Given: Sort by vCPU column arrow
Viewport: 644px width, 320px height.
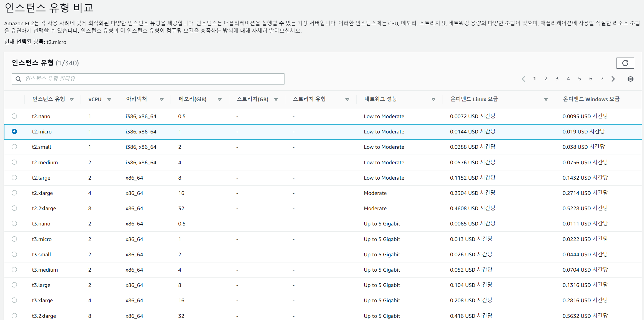Looking at the screenshot, I should pyautogui.click(x=109, y=100).
